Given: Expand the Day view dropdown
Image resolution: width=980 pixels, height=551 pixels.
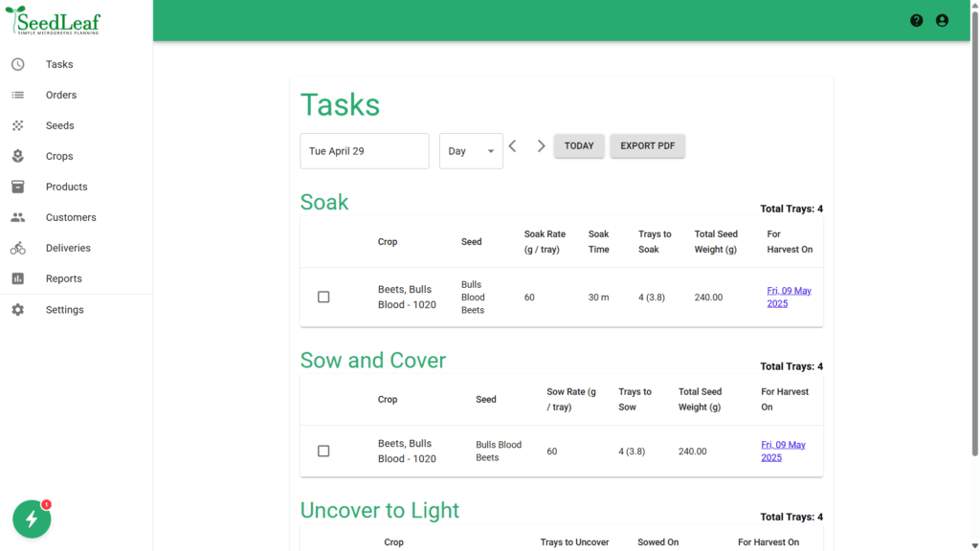Looking at the screenshot, I should click(x=471, y=151).
